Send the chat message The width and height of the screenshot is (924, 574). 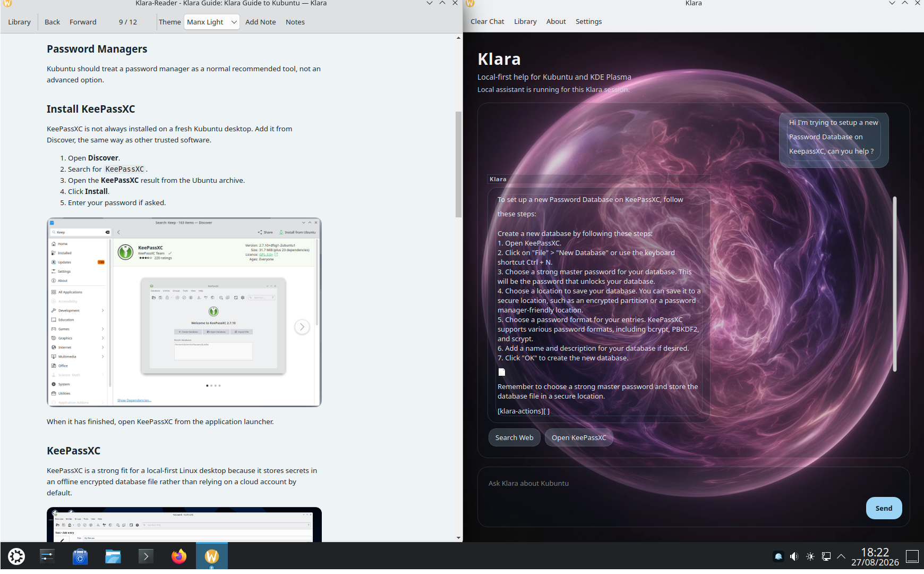point(884,508)
